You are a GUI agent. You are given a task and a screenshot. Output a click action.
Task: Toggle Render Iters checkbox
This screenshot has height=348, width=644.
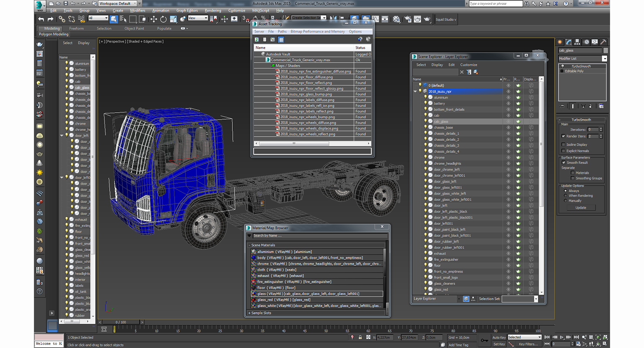(x=563, y=136)
